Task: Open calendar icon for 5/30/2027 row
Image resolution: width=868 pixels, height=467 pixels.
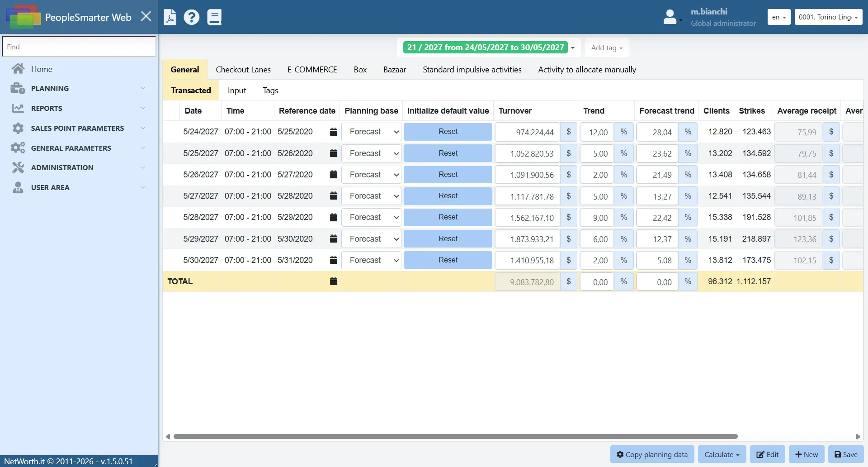Action: [x=334, y=260]
